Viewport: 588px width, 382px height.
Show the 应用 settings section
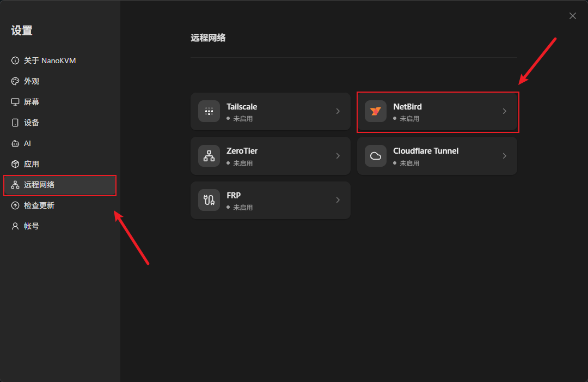click(x=60, y=164)
